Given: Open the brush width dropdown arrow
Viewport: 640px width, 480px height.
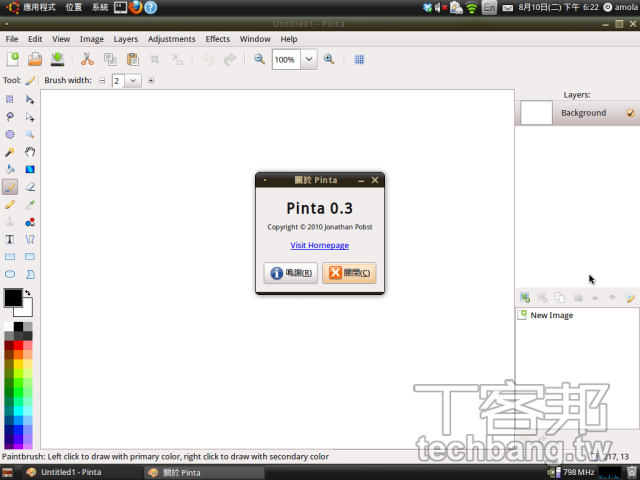Looking at the screenshot, I should click(x=133, y=81).
